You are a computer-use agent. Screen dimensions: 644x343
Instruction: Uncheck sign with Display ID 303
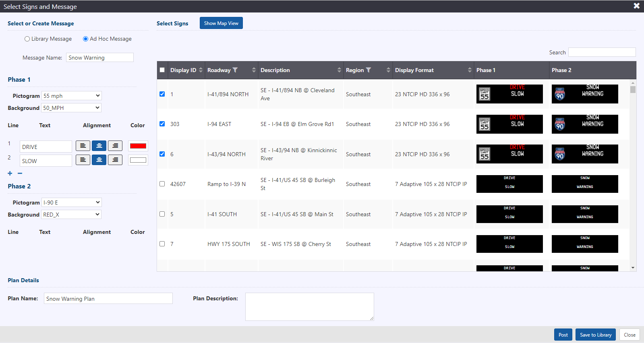pyautogui.click(x=162, y=124)
